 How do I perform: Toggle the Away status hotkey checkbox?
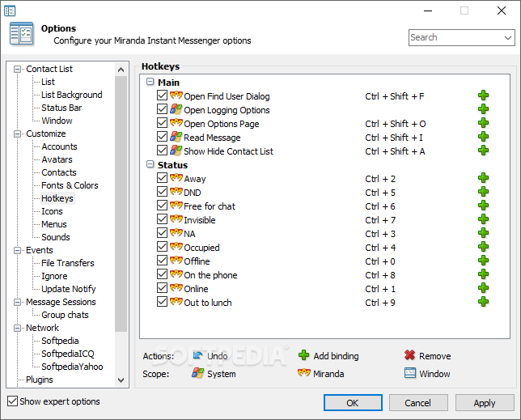(x=162, y=178)
